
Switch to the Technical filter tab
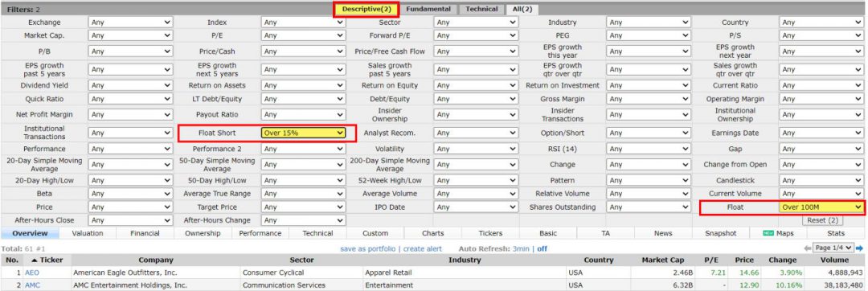pos(481,9)
